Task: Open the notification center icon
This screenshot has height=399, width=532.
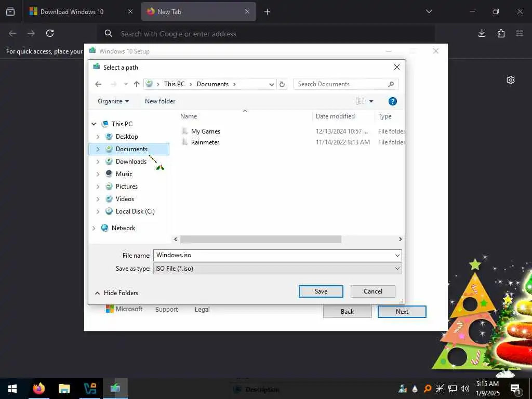Action: click(515, 389)
